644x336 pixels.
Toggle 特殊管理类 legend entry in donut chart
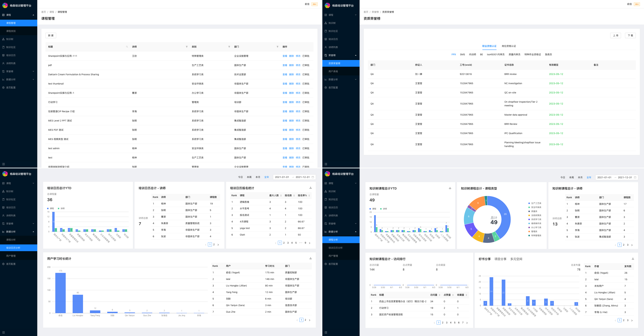[x=535, y=235]
